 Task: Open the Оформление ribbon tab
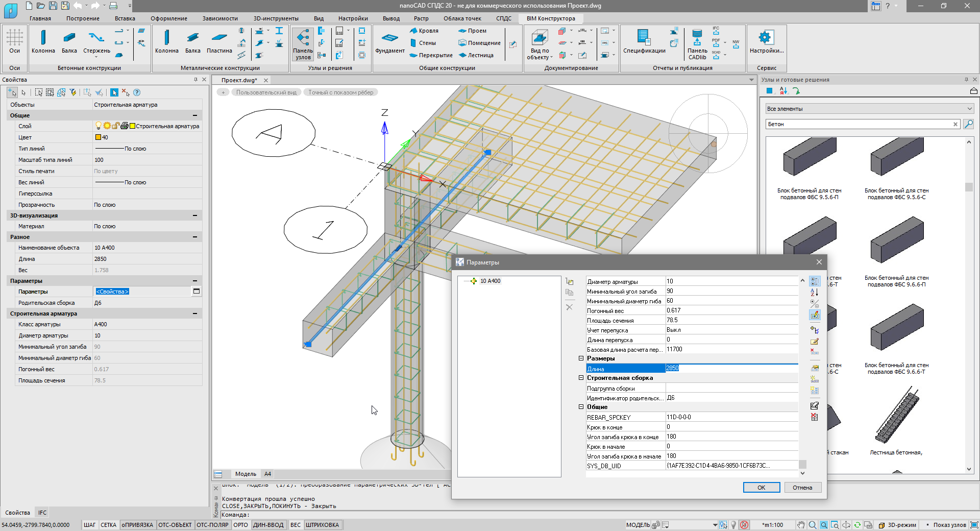(x=169, y=18)
